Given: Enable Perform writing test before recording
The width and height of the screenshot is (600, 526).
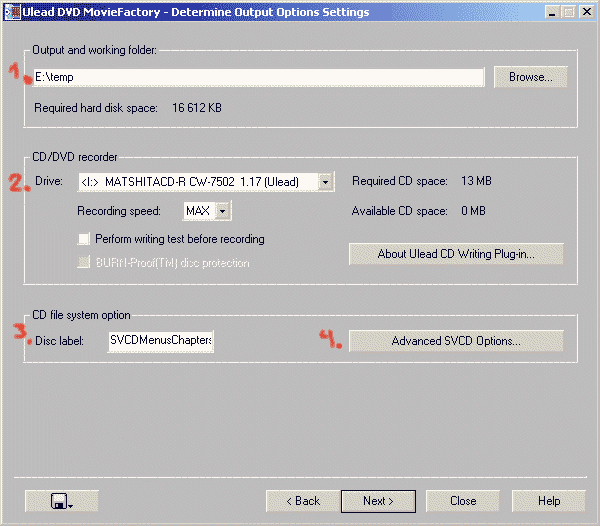Looking at the screenshot, I should pos(84,239).
